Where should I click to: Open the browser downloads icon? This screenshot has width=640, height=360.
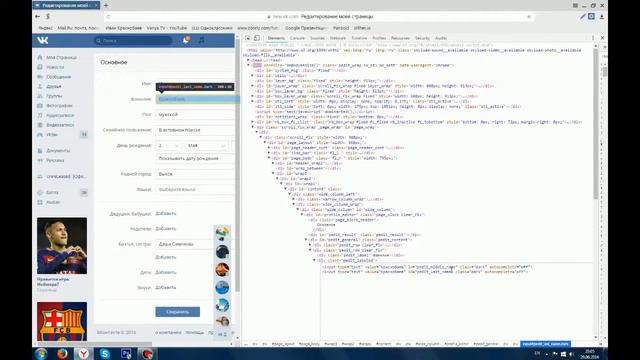click(602, 17)
